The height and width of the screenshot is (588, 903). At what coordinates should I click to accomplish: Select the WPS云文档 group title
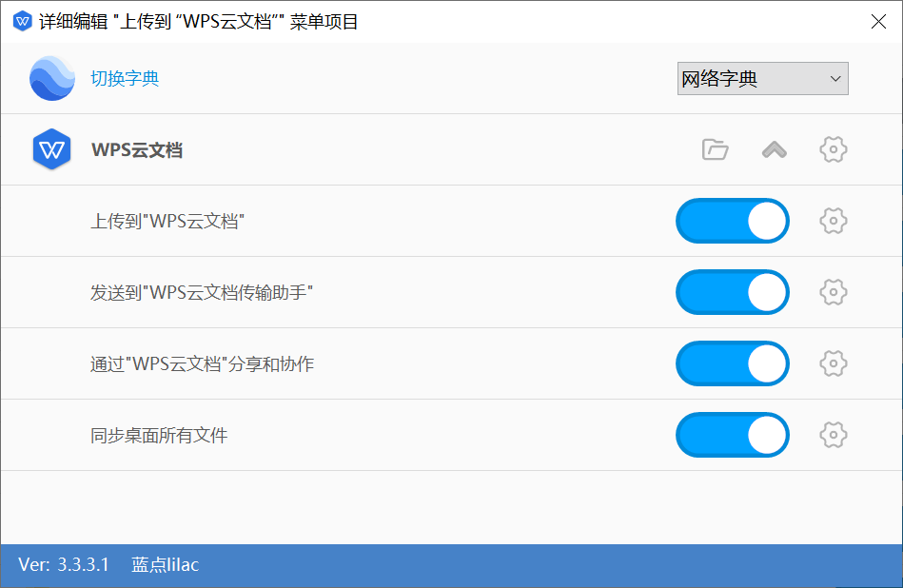[x=137, y=149]
